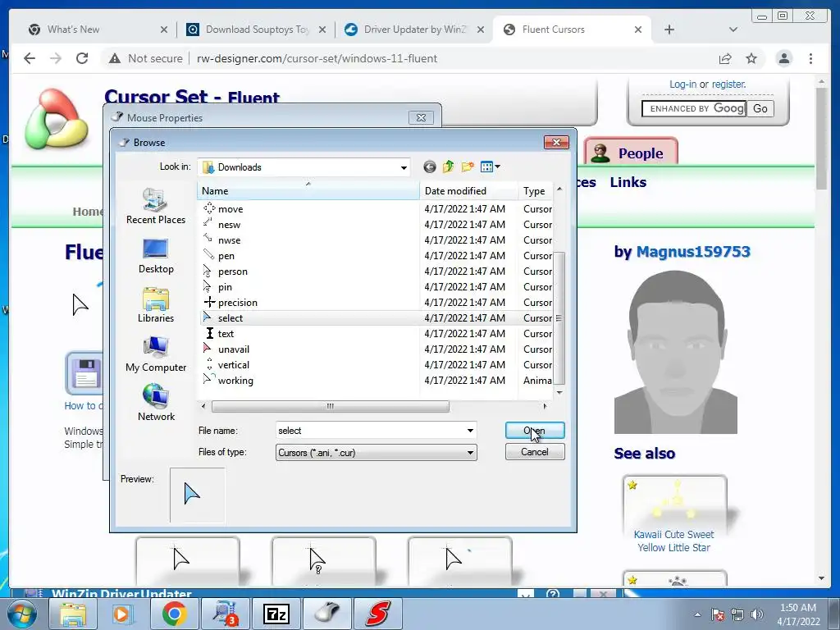
Task: Select the move cursor file
Action: pyautogui.click(x=231, y=209)
